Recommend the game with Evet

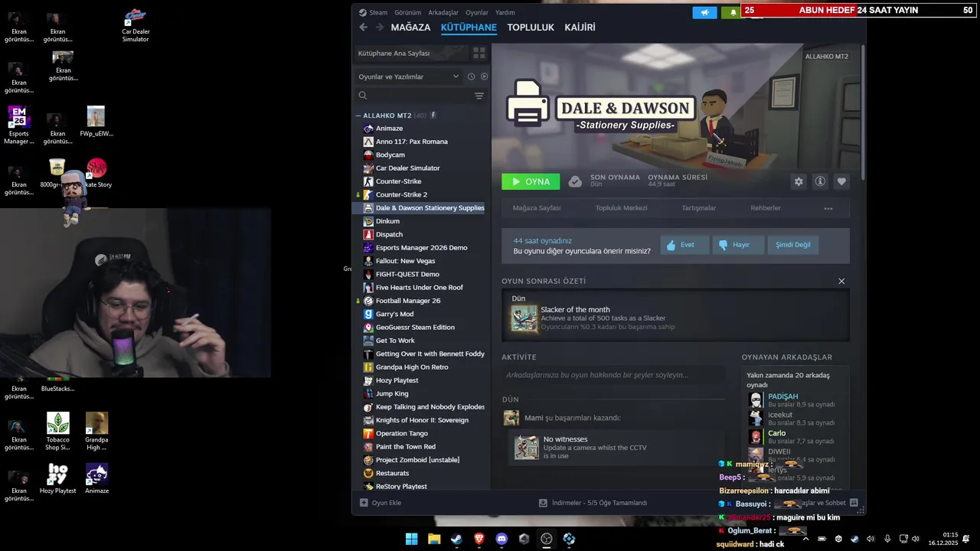(684, 245)
